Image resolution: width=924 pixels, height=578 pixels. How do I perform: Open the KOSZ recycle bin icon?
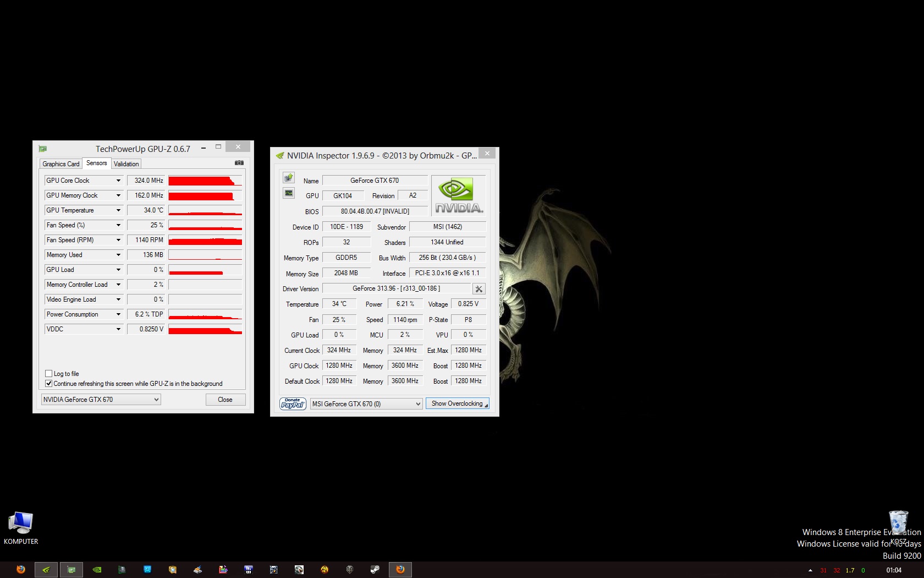(x=898, y=527)
